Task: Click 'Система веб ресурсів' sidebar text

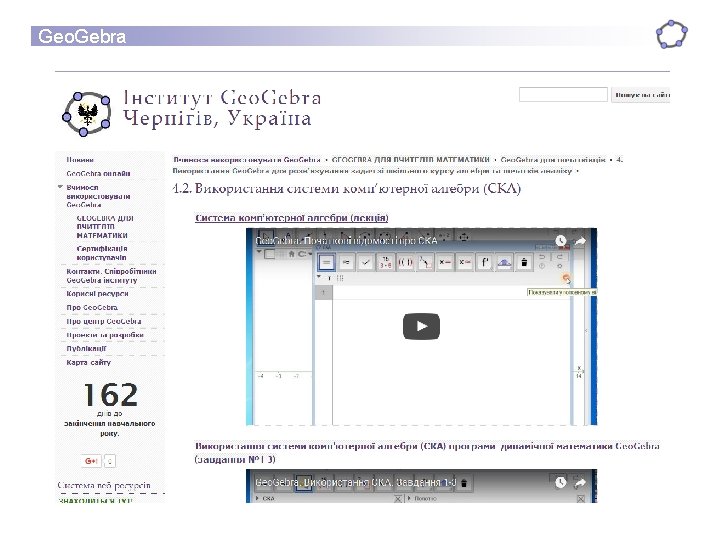Action: pos(104,485)
